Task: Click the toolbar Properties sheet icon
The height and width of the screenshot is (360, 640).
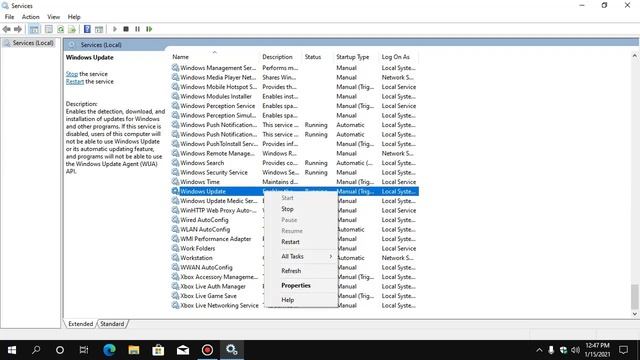Action: coord(49,29)
